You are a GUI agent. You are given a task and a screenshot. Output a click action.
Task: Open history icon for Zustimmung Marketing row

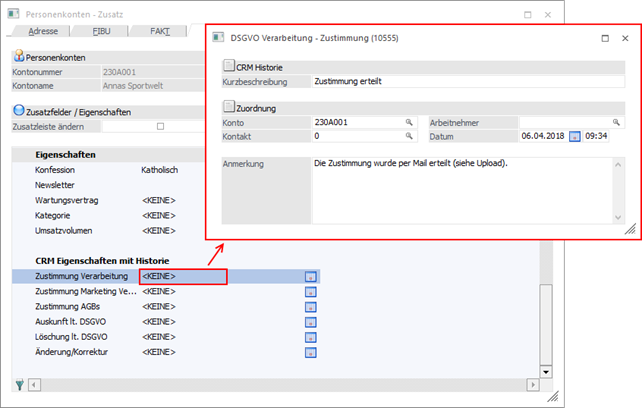tap(310, 292)
